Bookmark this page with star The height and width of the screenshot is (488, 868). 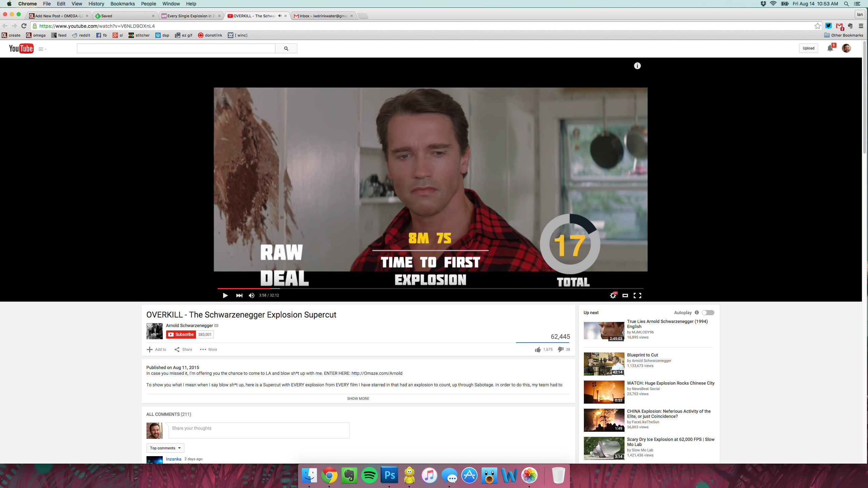coord(817,26)
